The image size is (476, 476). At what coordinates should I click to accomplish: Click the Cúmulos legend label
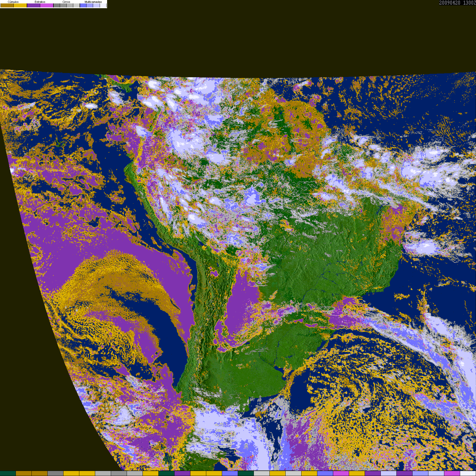(x=13, y=2)
